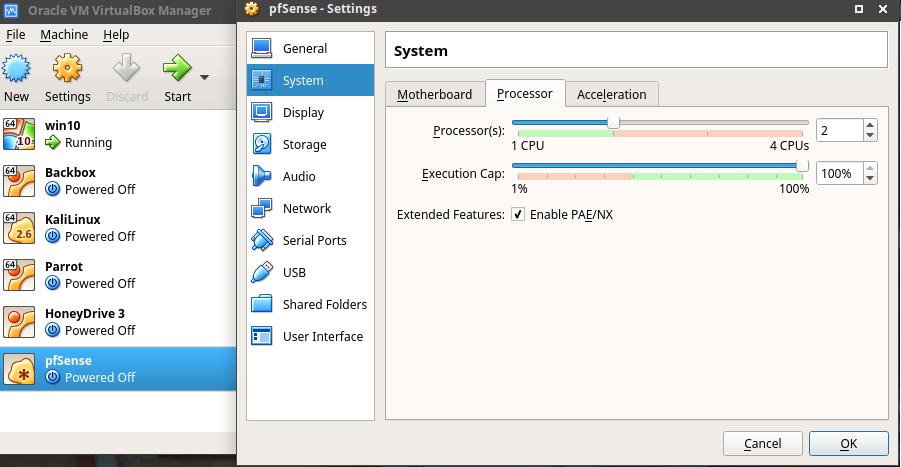This screenshot has width=901, height=467.
Task: Switch to the Motherboard tab
Action: [x=434, y=94]
